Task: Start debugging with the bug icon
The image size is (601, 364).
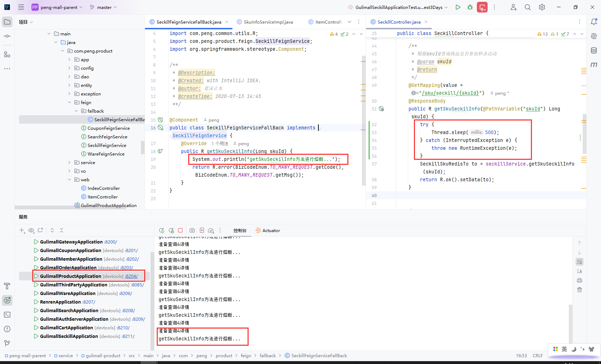Action: click(x=470, y=7)
